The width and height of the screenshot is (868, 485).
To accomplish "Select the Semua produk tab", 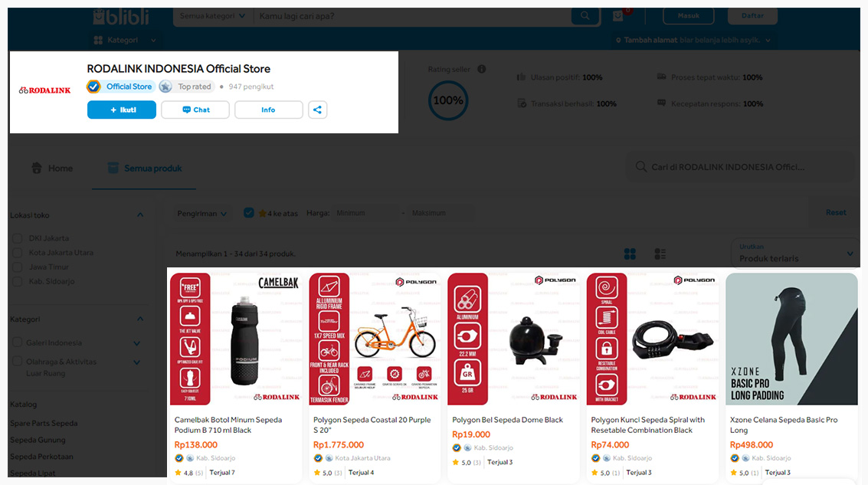I will 145,169.
